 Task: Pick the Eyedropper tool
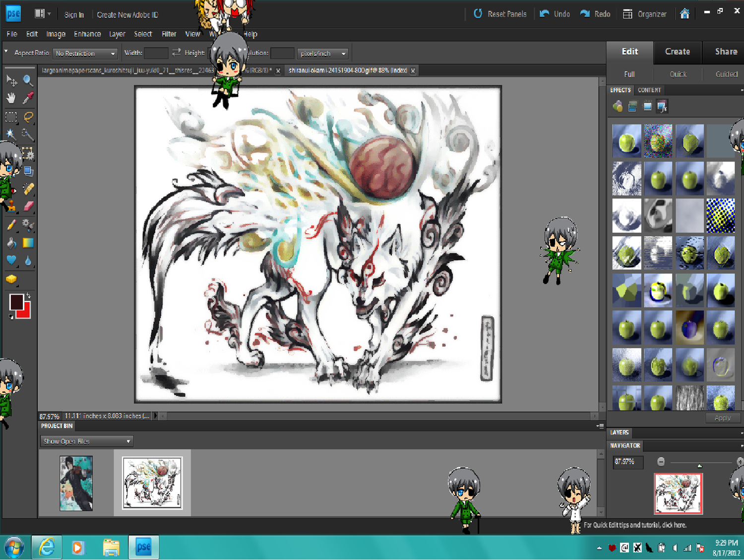click(28, 98)
